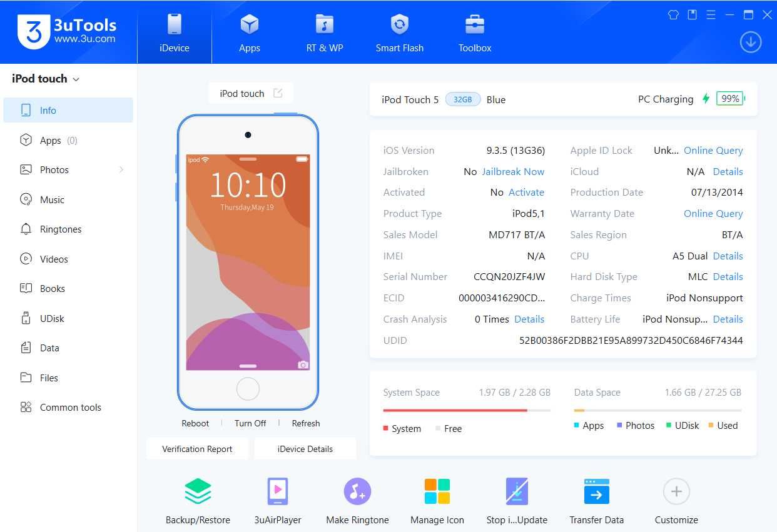This screenshot has height=532, width=777.
Task: Click the Activate link
Action: click(526, 192)
